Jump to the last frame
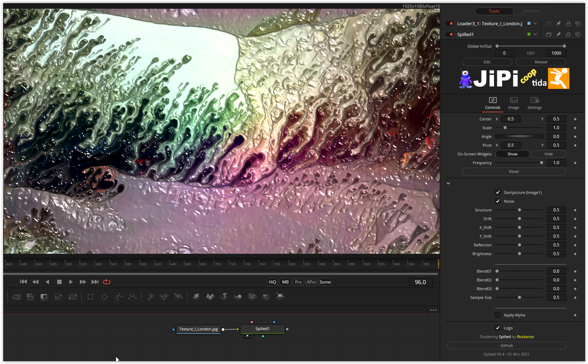 [95, 282]
